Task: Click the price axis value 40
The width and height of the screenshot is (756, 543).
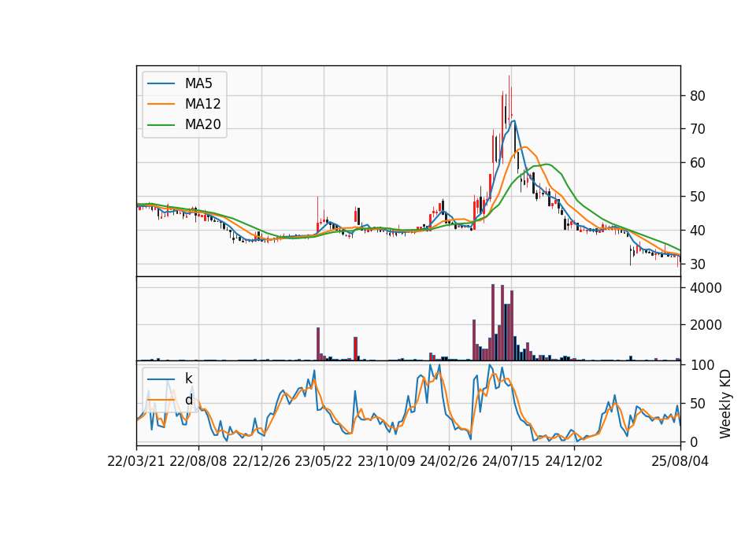Action: coord(697,231)
